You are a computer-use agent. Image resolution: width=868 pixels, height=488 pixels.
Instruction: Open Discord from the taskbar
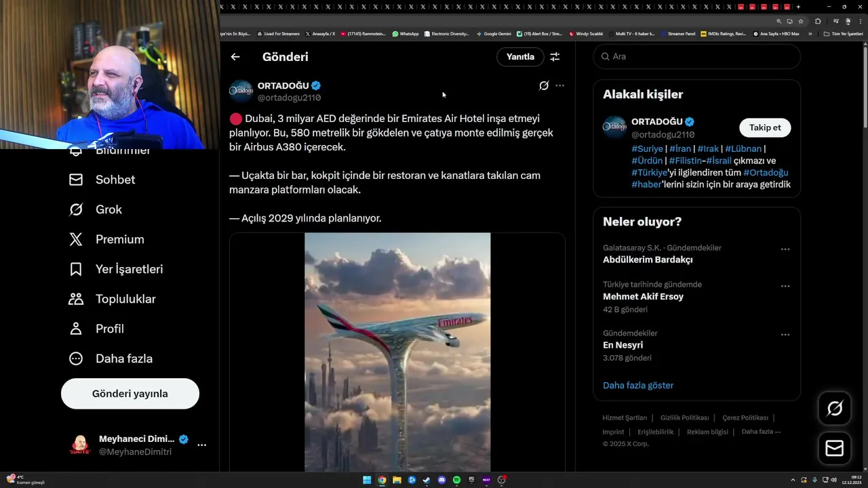coord(441,480)
